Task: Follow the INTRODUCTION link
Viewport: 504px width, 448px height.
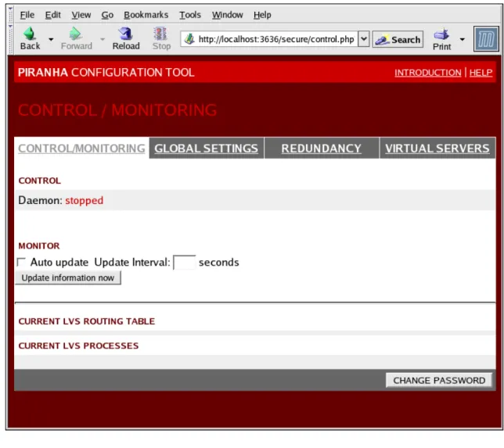Action: [428, 73]
